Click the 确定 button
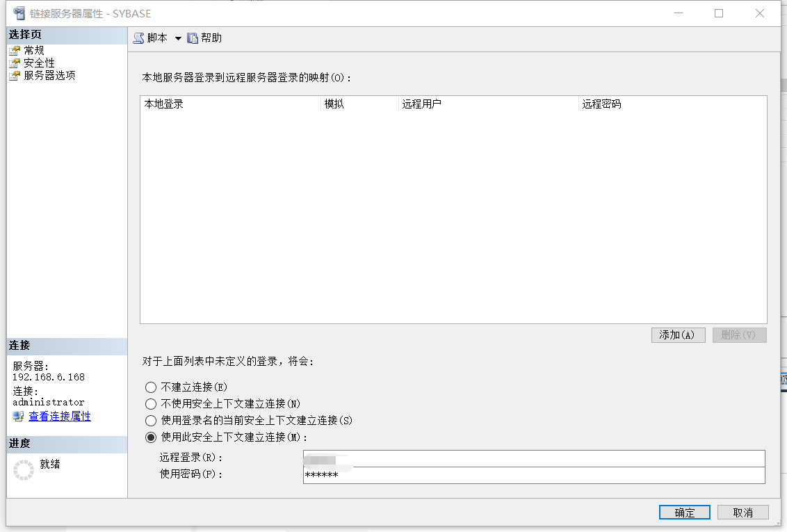The image size is (787, 532). coord(684,513)
